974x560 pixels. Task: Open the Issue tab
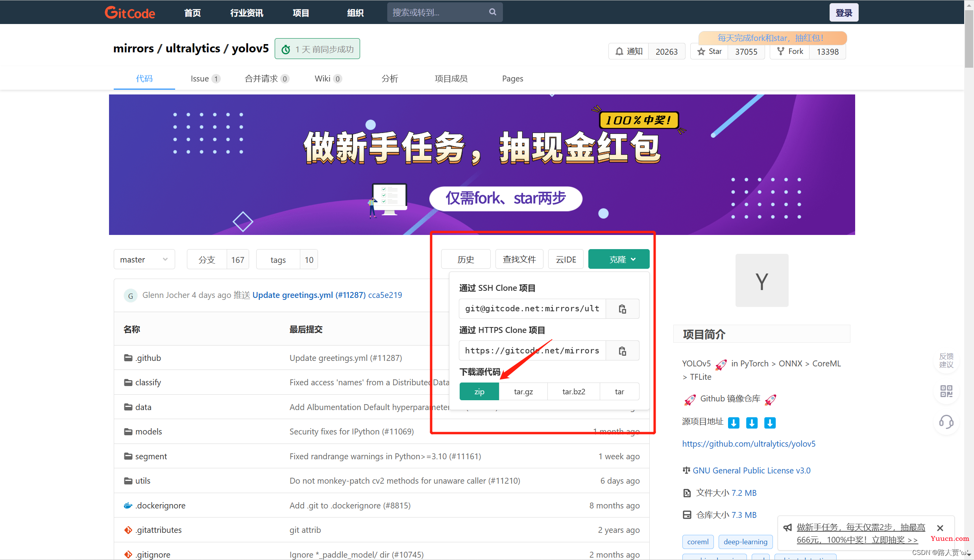(x=205, y=79)
